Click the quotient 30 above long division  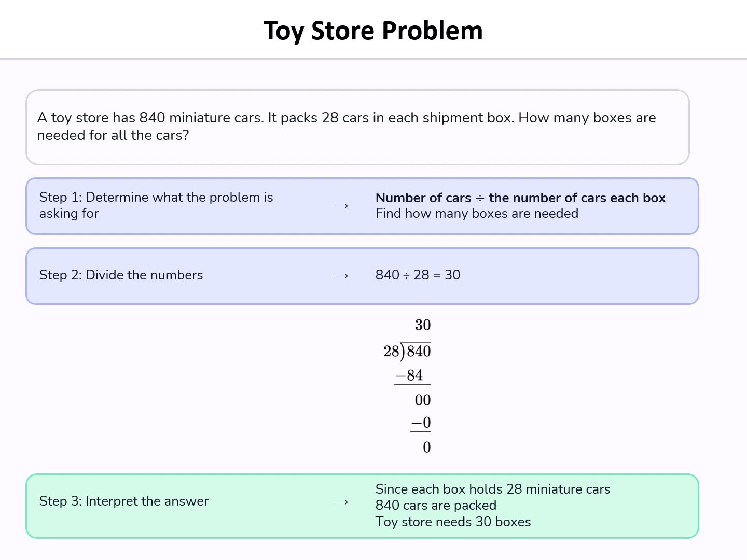coord(423,325)
